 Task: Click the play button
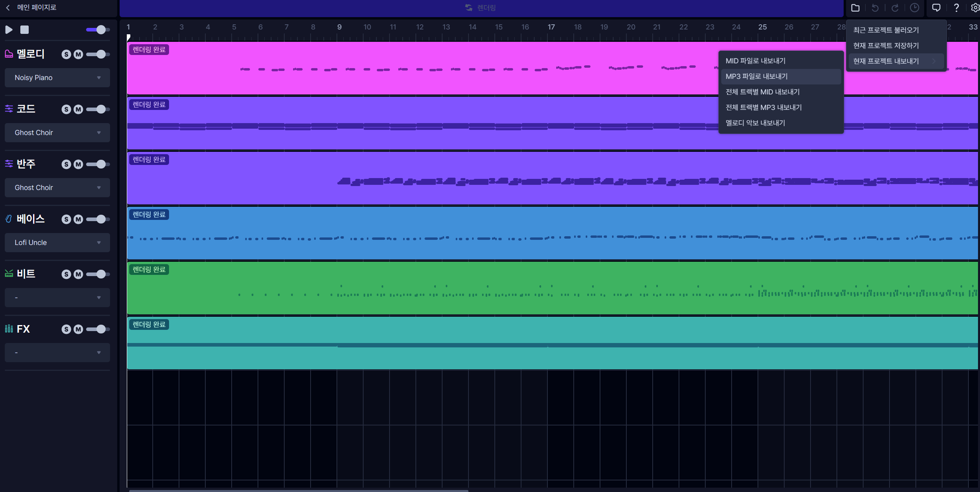coord(9,29)
